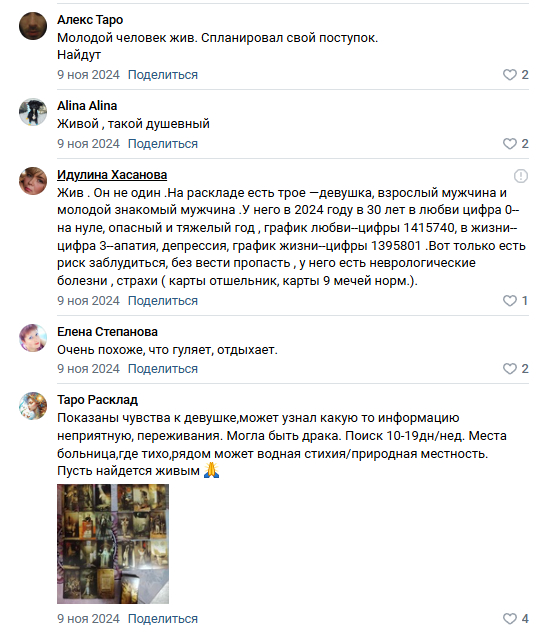The width and height of the screenshot is (545, 632).
Task: Share Идулина Хасанова's comment via Поделиться
Action: [163, 300]
